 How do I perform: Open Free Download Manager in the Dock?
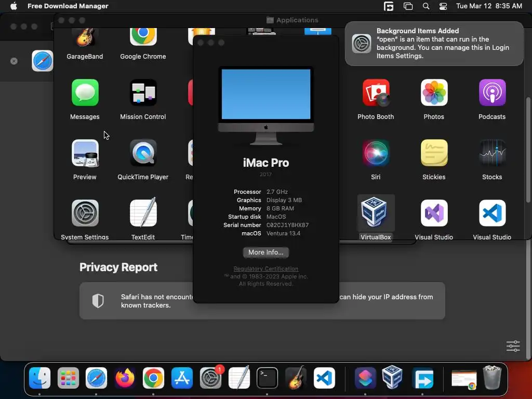pyautogui.click(x=423, y=378)
